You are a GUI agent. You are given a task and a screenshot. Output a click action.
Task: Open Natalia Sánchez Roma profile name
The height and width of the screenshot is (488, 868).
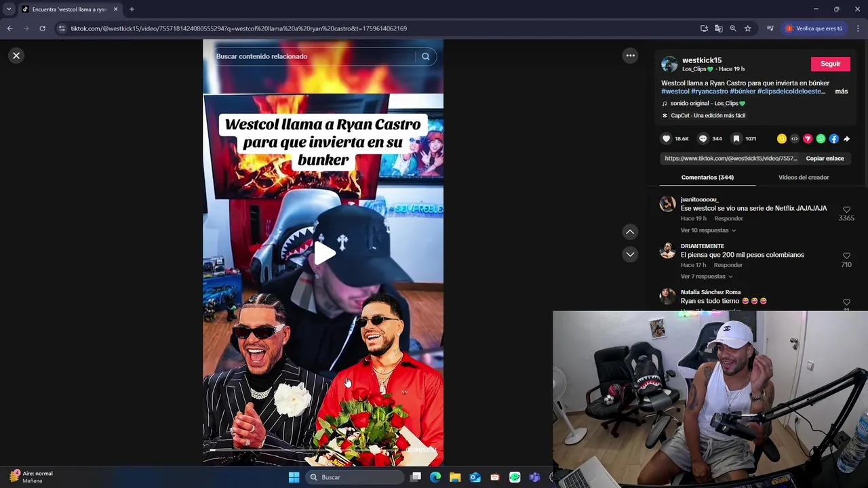(x=711, y=292)
